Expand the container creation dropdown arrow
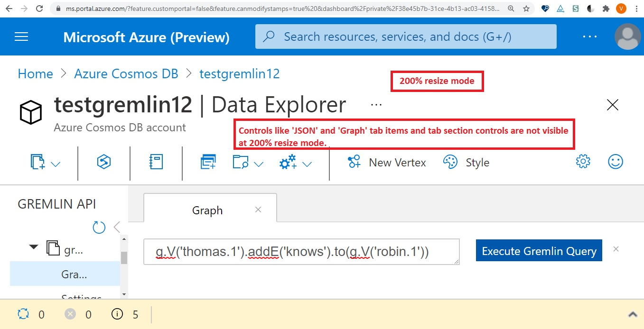This screenshot has width=644, height=329. coord(56,164)
